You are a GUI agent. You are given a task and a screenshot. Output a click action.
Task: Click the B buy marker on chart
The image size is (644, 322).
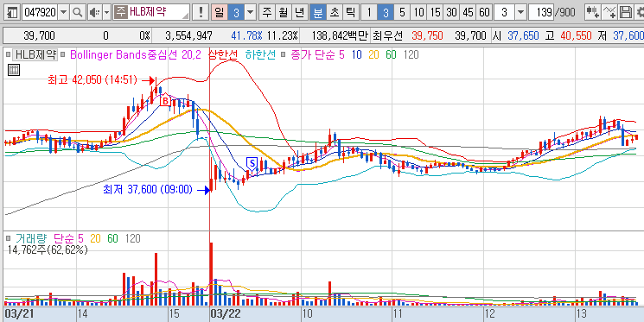pos(165,100)
